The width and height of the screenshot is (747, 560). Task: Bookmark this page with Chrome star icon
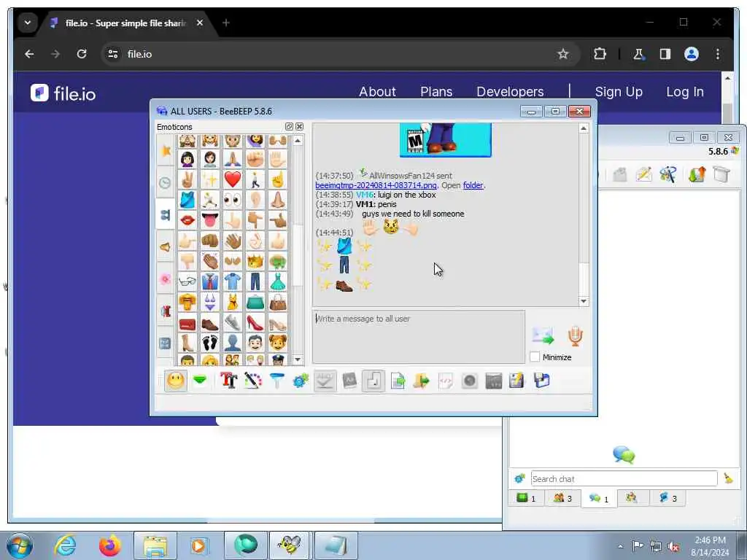coord(562,54)
